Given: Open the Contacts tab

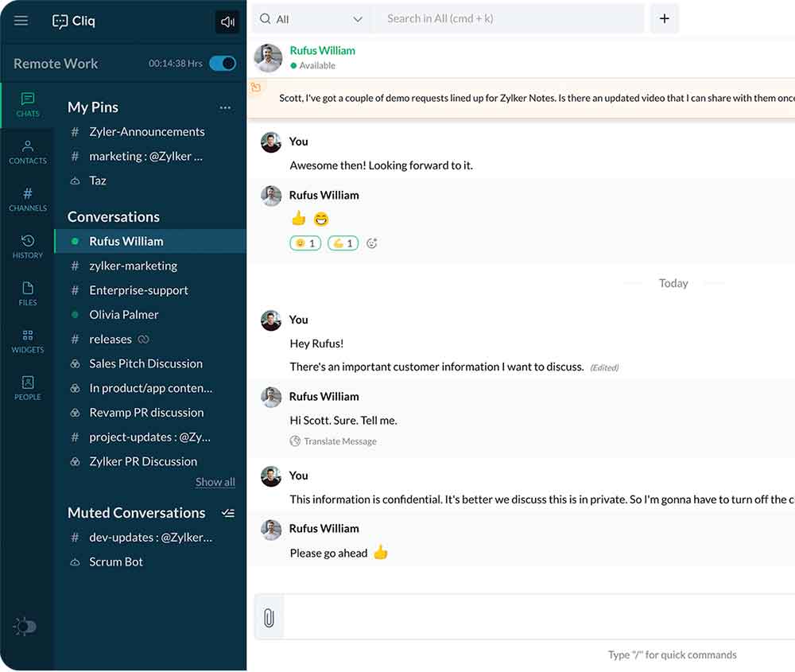Looking at the screenshot, I should click(x=27, y=152).
